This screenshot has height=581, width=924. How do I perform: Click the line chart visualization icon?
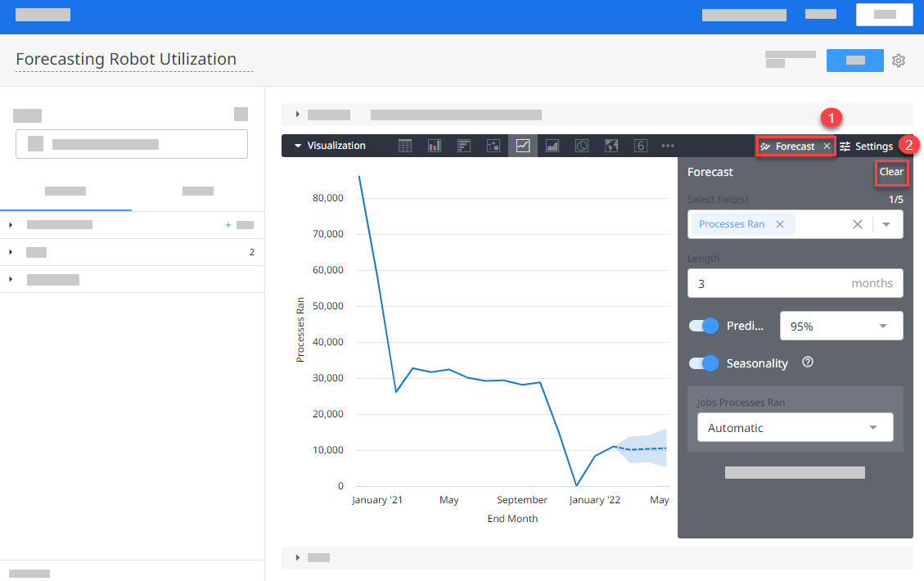coord(523,145)
